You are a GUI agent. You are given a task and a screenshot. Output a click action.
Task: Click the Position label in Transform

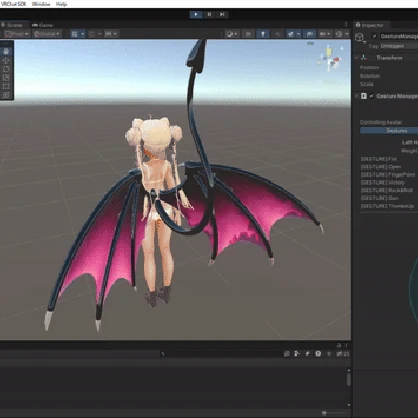pos(369,67)
